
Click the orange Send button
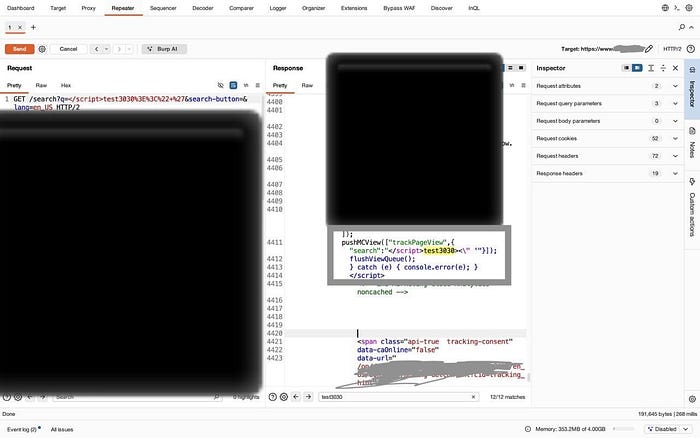[20, 49]
